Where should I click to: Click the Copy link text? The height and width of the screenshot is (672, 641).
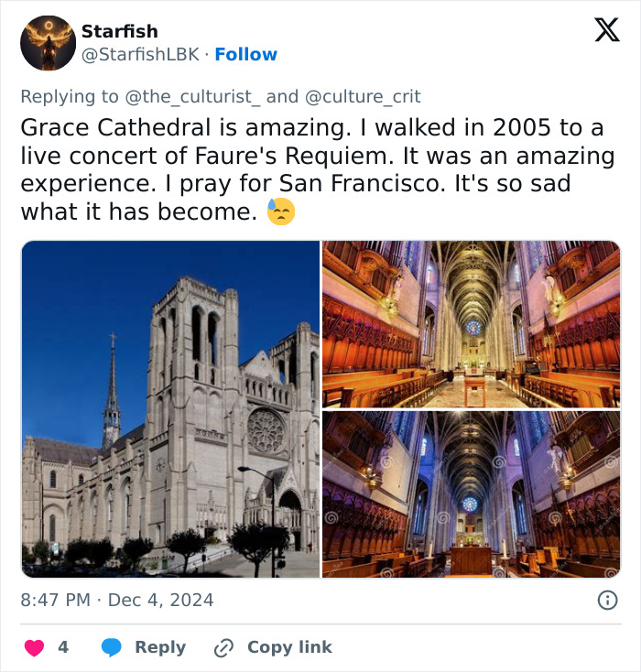point(289,647)
